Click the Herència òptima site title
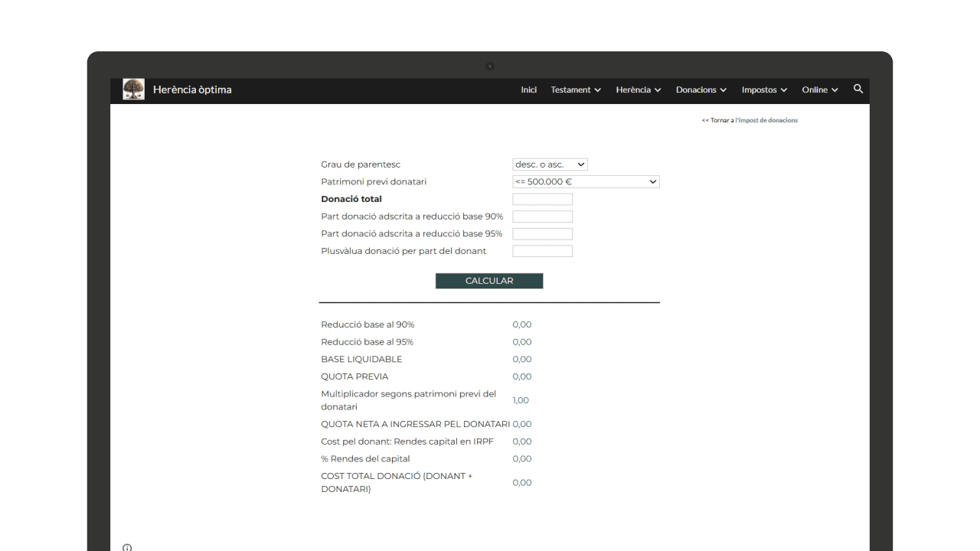Viewport: 980px width, 551px height. pos(192,90)
